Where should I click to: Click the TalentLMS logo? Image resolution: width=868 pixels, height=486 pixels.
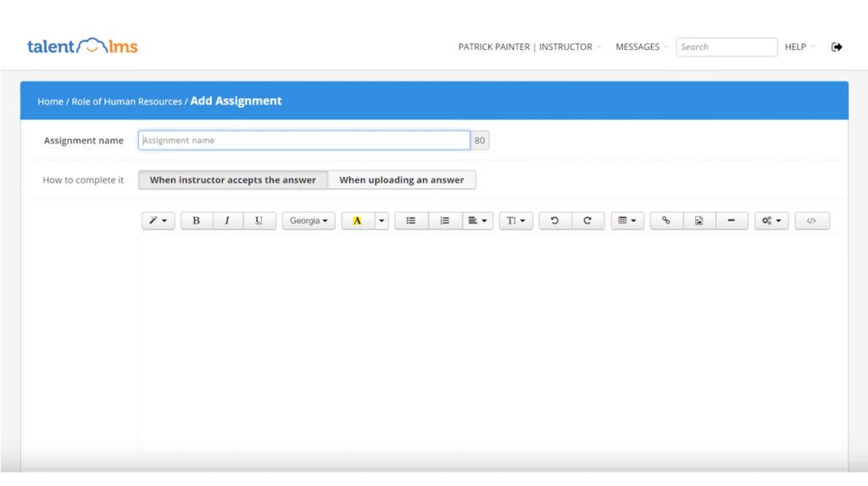coord(82,46)
